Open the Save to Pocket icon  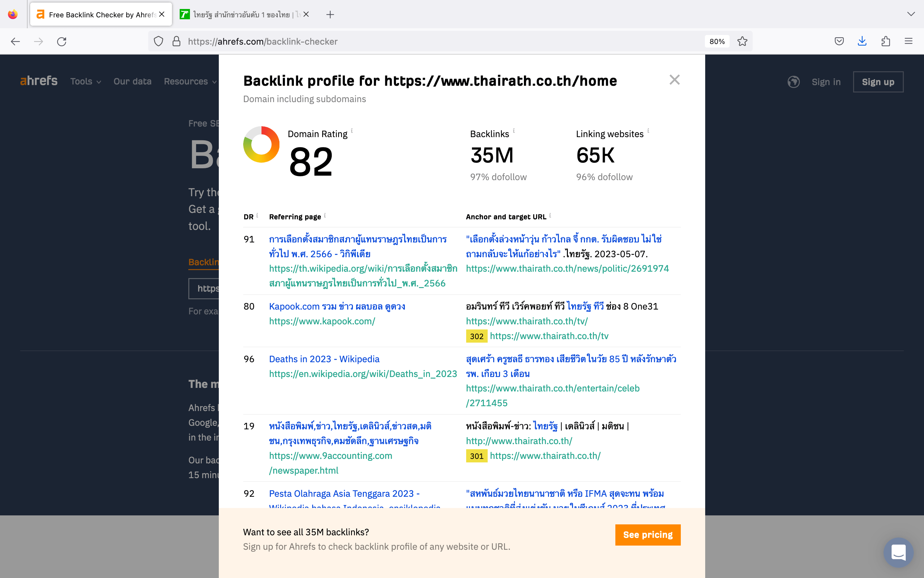[839, 41]
